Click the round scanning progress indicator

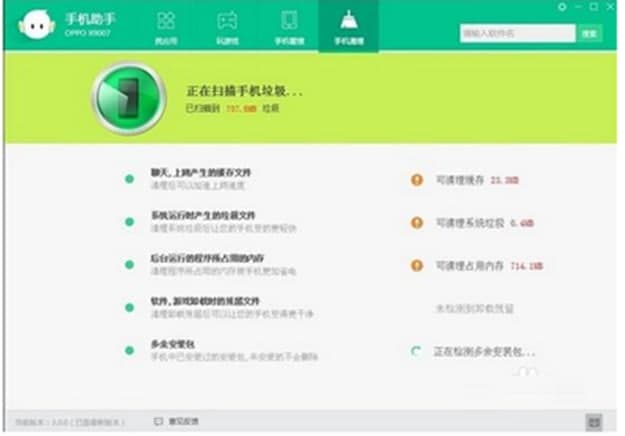tap(129, 98)
